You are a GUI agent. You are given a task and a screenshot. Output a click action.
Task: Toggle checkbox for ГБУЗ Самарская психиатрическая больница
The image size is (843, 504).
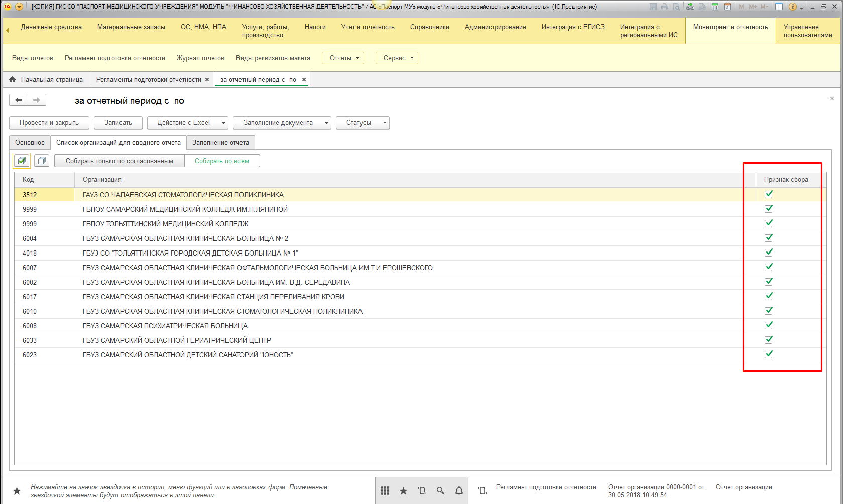click(768, 325)
